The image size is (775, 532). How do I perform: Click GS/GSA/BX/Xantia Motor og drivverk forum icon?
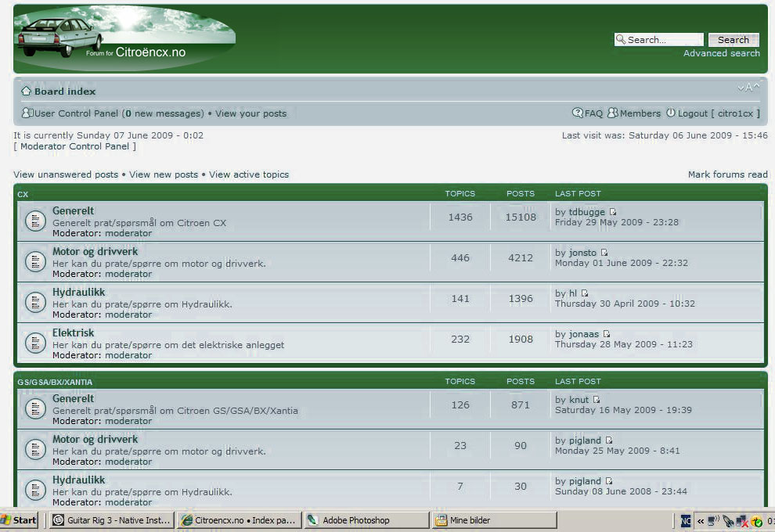coord(35,449)
